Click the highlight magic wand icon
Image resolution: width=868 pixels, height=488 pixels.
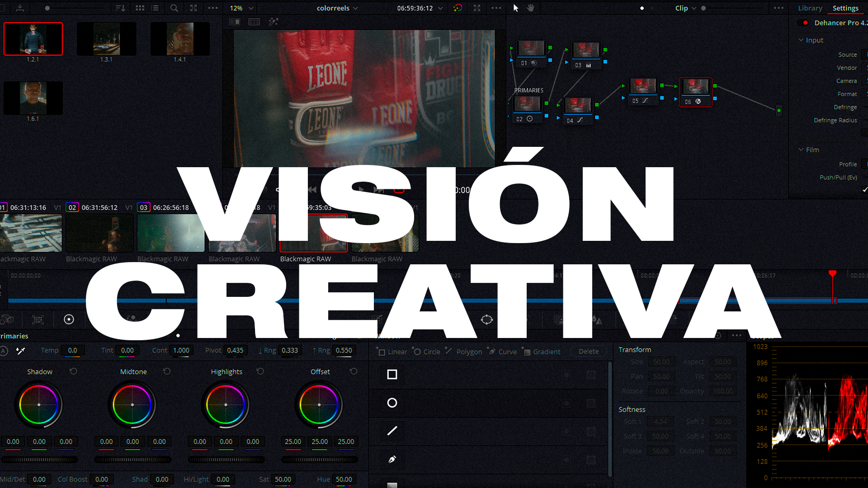pos(274,22)
